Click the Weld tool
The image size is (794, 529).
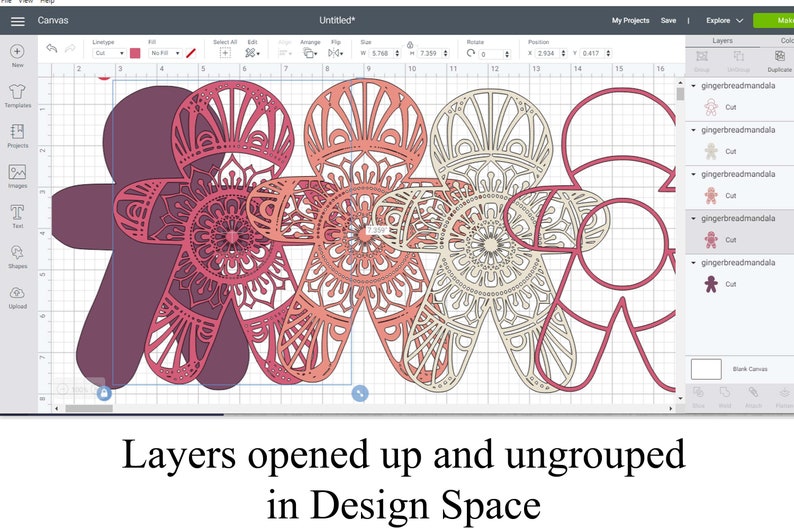click(725, 397)
